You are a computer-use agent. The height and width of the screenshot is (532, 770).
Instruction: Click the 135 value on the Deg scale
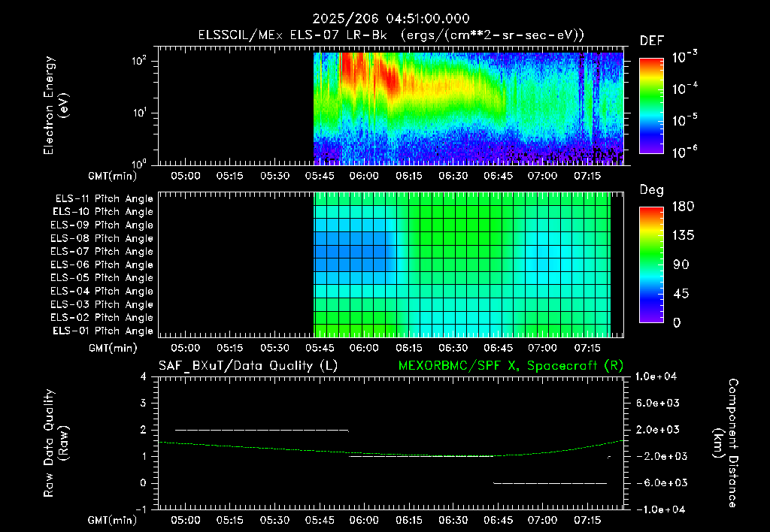click(684, 235)
